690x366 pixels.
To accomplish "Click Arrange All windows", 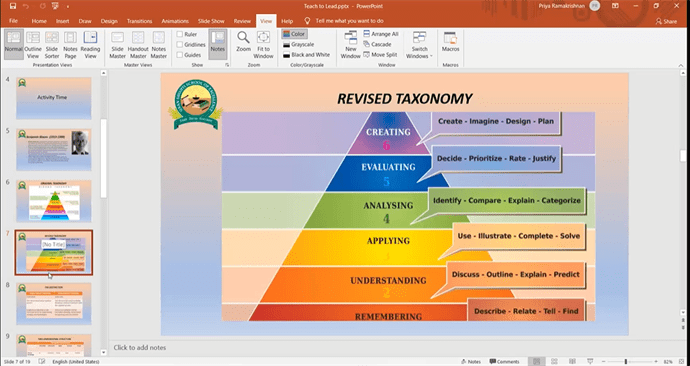I will (381, 34).
